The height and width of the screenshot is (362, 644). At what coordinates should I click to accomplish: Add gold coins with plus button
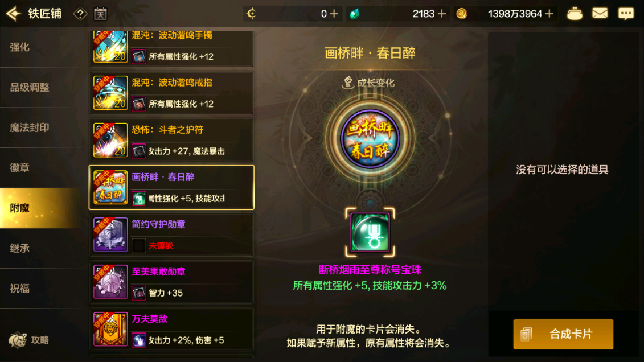tap(549, 14)
